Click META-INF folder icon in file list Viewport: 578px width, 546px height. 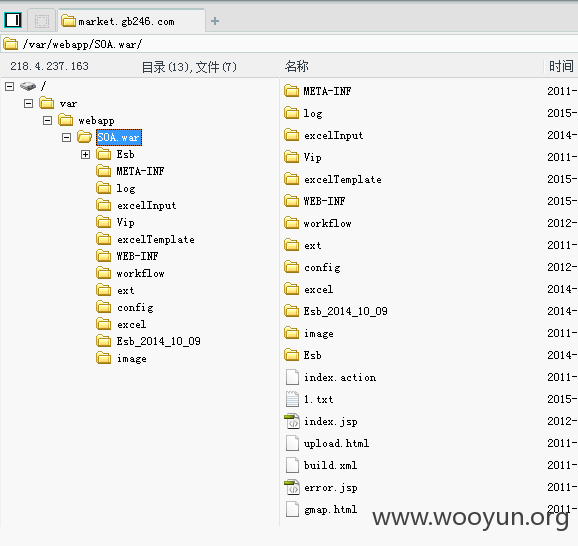click(x=292, y=91)
